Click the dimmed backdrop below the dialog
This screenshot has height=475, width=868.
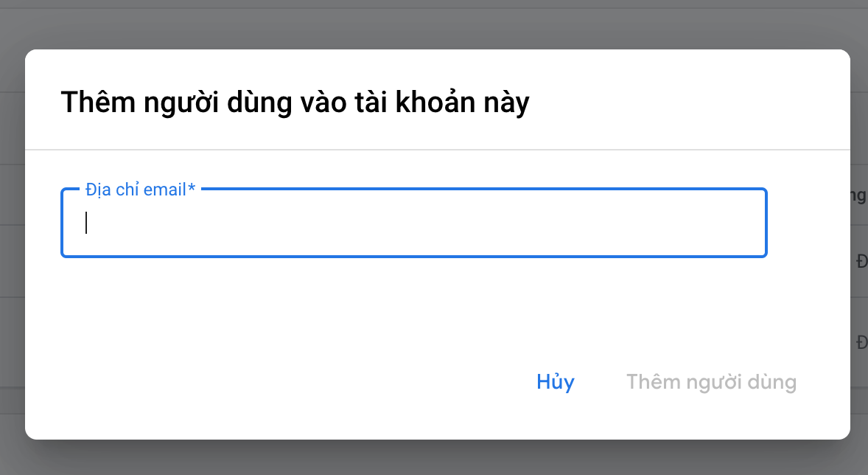[x=434, y=459]
